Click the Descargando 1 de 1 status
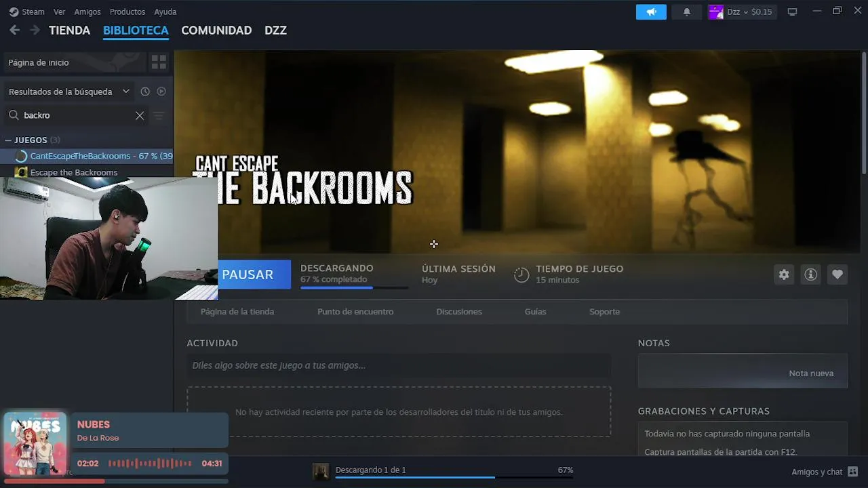868x488 pixels. 370,470
